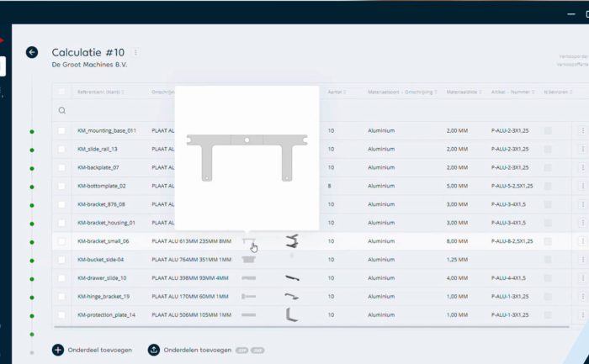Click the search magnifier icon in the table
Viewport: 589px width, 364px height.
click(x=61, y=110)
